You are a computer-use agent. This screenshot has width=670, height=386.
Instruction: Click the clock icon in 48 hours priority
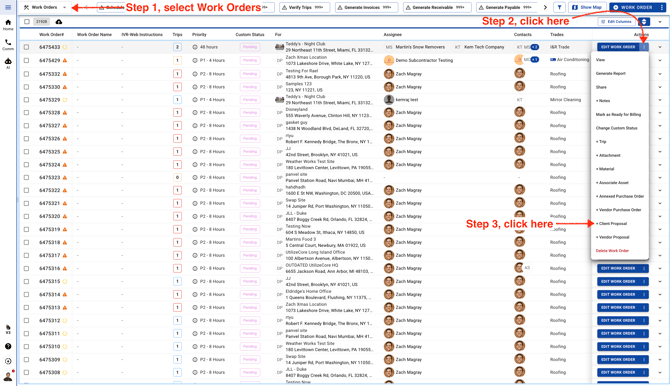pyautogui.click(x=195, y=47)
